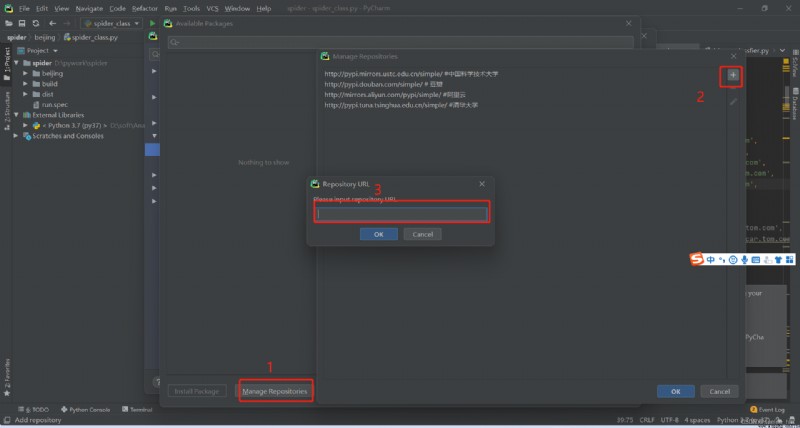Open the 2: Favorites tool window tab
The height and width of the screenshot is (428, 800).
7,377
